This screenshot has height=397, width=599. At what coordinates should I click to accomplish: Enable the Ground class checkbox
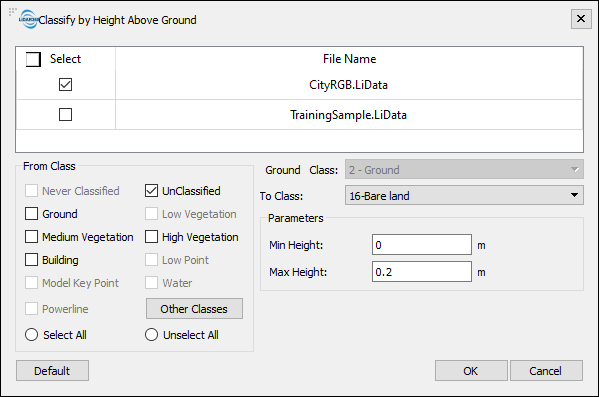(31, 214)
